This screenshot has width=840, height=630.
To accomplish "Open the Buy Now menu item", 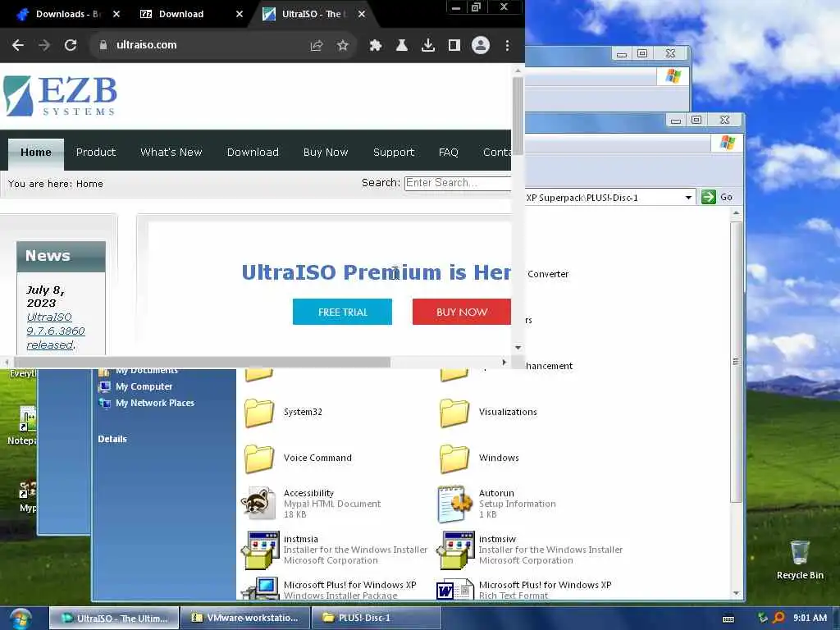I will tap(326, 153).
